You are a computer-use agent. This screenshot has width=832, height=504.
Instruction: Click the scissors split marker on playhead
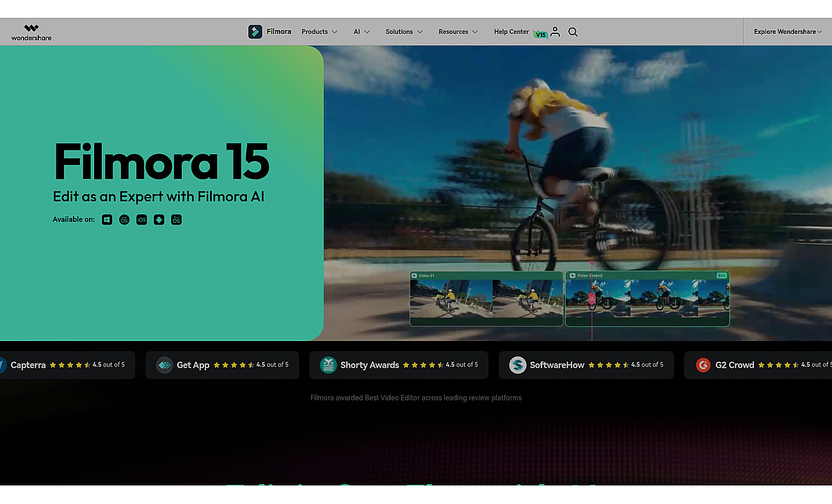(592, 299)
